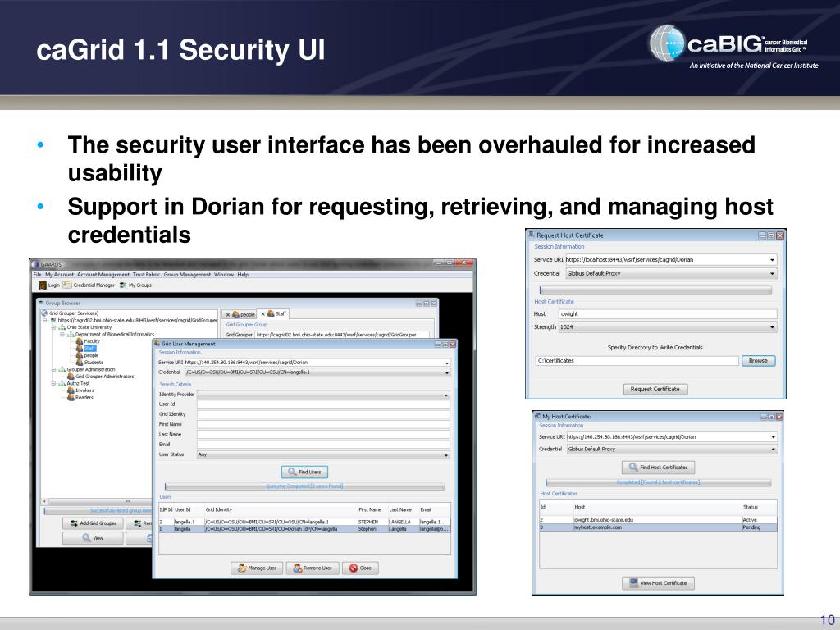Viewport: 840px width, 630px height.
Task: Click the Remove User button
Action: pyautogui.click(x=313, y=568)
